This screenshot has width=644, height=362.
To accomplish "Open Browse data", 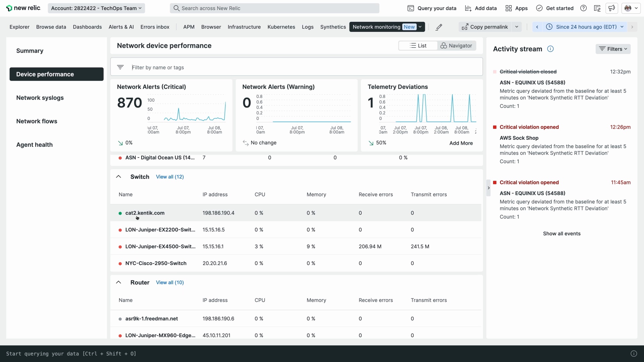I will click(x=51, y=27).
